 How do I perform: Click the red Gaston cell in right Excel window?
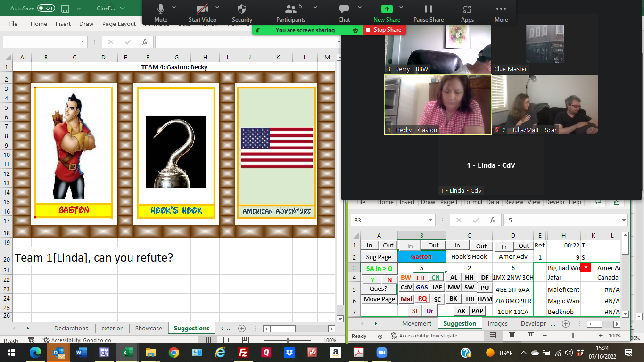tap(421, 257)
